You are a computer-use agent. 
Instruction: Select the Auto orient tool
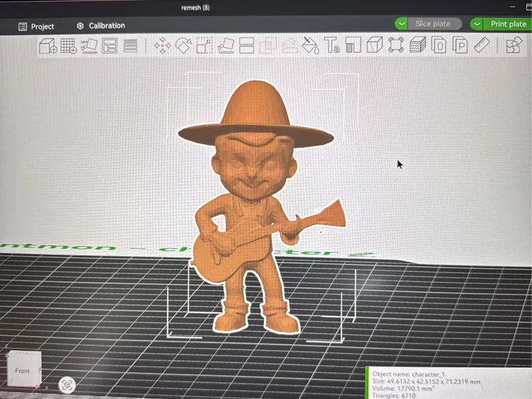(x=89, y=46)
